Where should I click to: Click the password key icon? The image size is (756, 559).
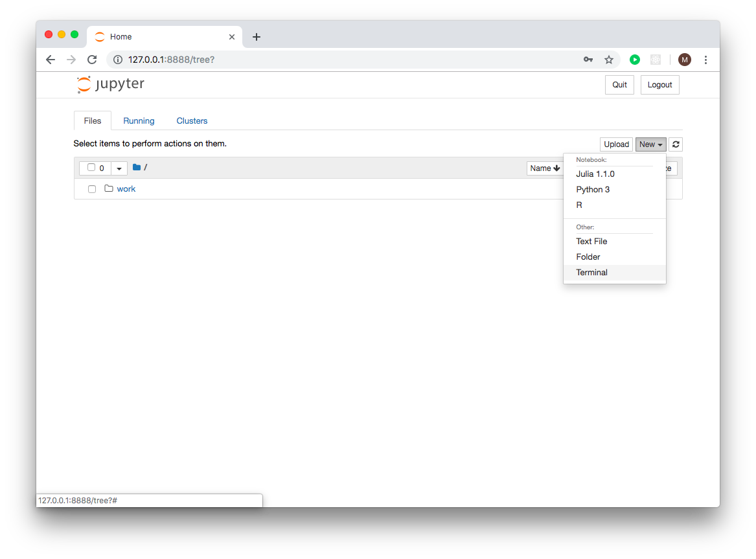click(588, 60)
